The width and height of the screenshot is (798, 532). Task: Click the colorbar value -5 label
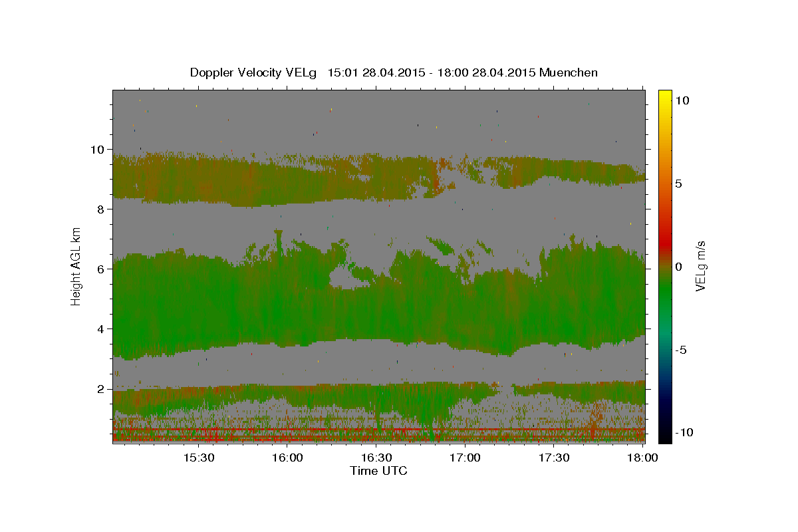coord(681,350)
